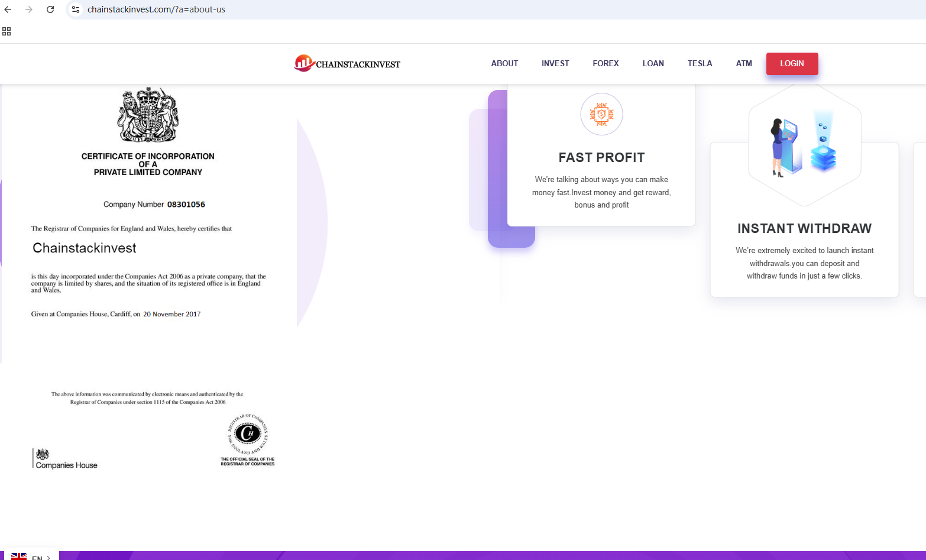Open the INVEST menu item
The height and width of the screenshot is (560, 926).
pyautogui.click(x=555, y=63)
